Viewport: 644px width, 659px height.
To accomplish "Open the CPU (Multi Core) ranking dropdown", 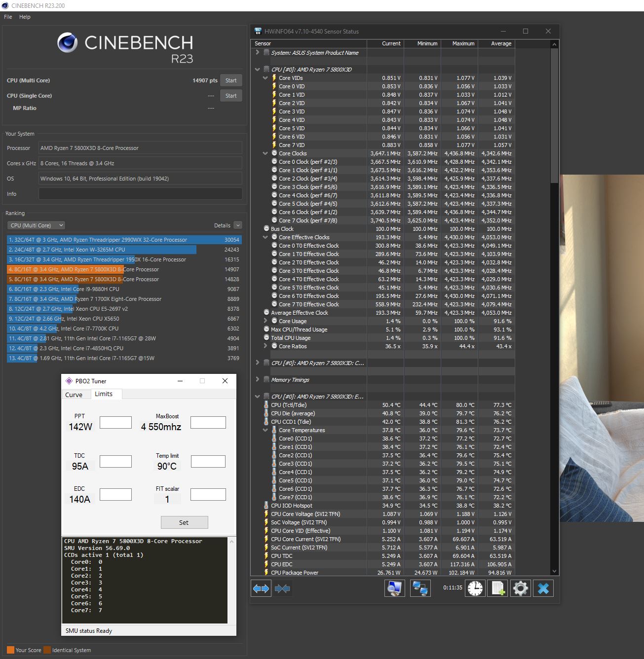I will pyautogui.click(x=37, y=225).
